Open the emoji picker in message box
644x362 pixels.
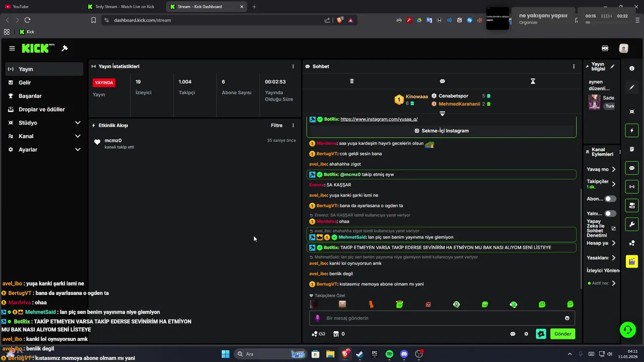tap(567, 318)
